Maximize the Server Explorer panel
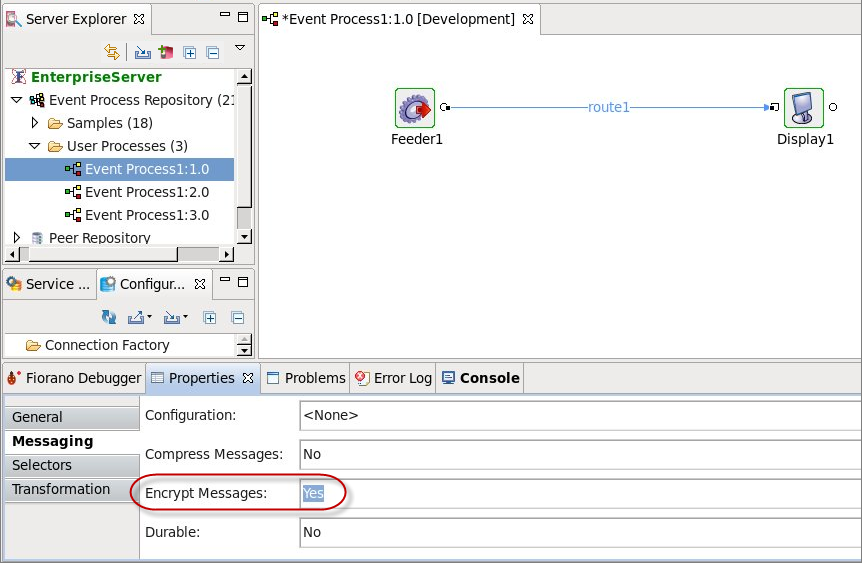 point(242,16)
